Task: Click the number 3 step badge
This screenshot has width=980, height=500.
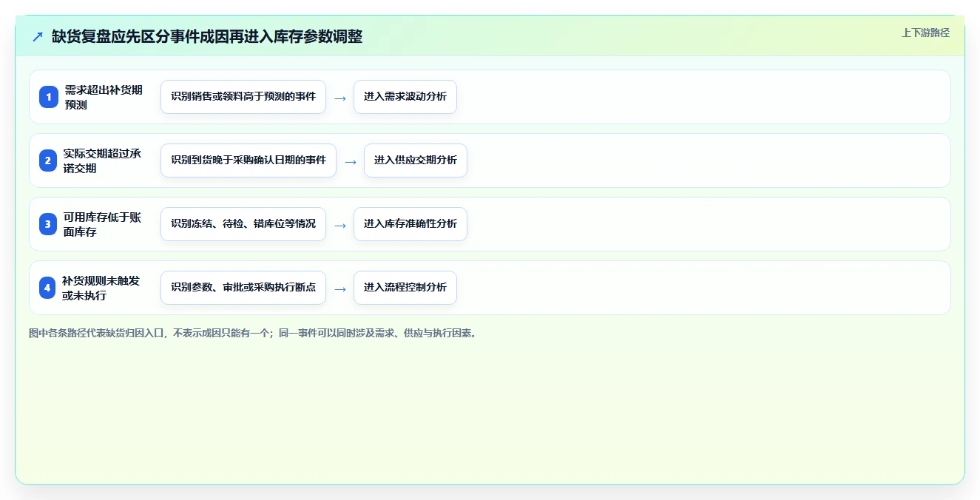Action: (x=48, y=224)
